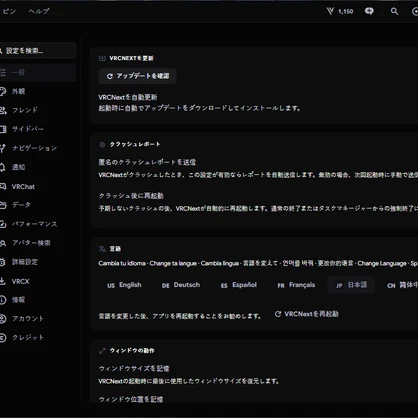The width and height of the screenshot is (418, 418).
Task: Click the VRCNextを自動更新 setting label
Action: 128,97
